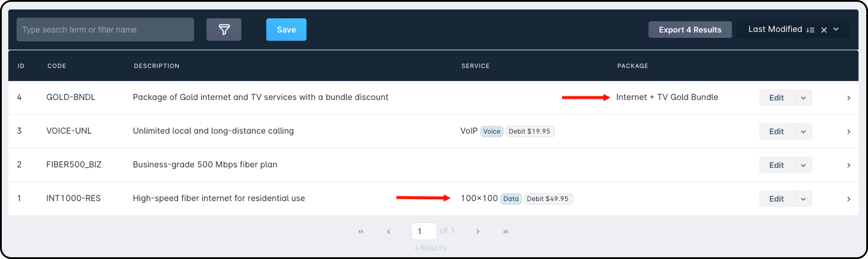The width and height of the screenshot is (868, 259).
Task: Click the Save button
Action: [286, 30]
